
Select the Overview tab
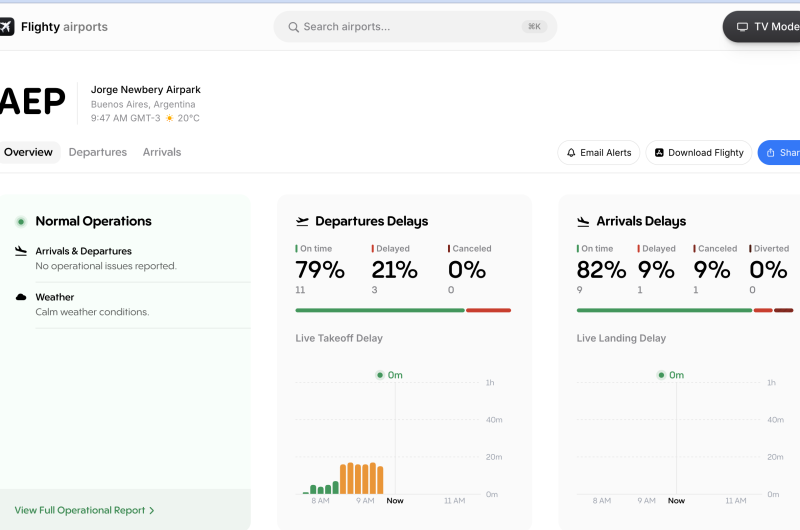(x=28, y=152)
